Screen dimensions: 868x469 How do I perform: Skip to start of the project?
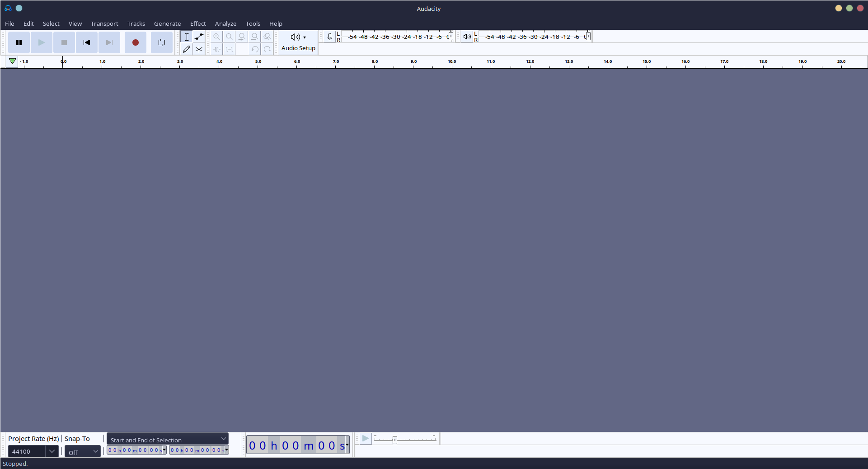tap(87, 42)
